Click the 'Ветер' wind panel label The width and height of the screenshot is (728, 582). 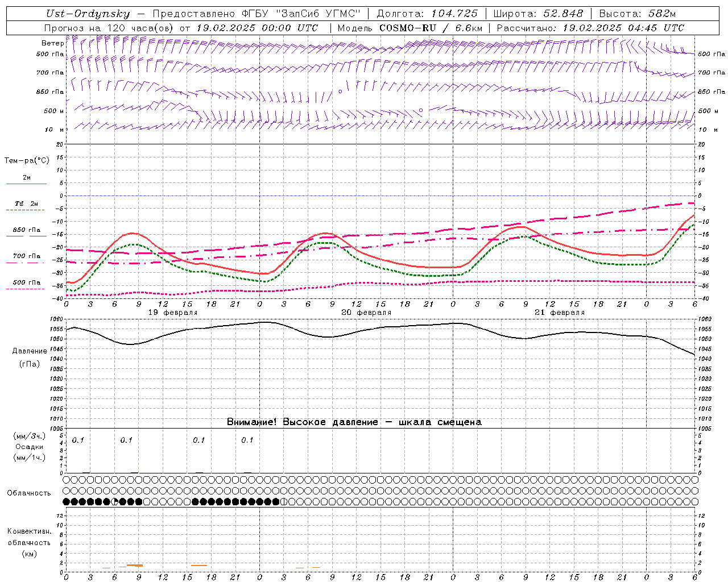pyautogui.click(x=52, y=43)
